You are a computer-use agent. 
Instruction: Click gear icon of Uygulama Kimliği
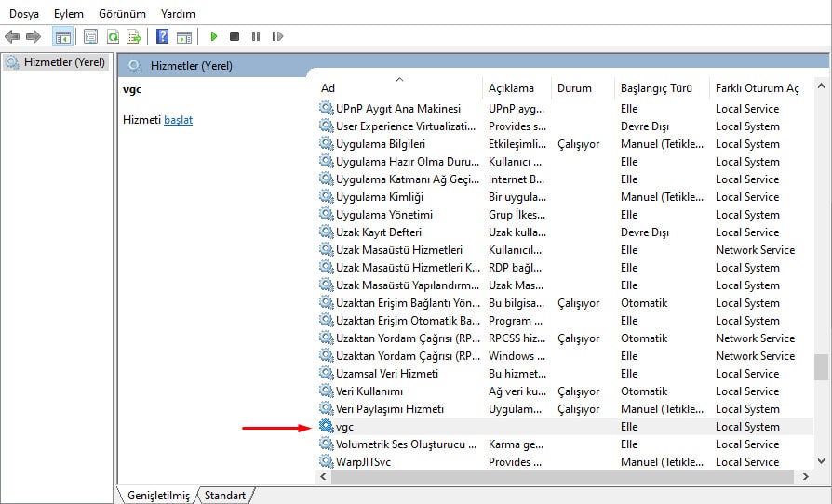coord(326,196)
